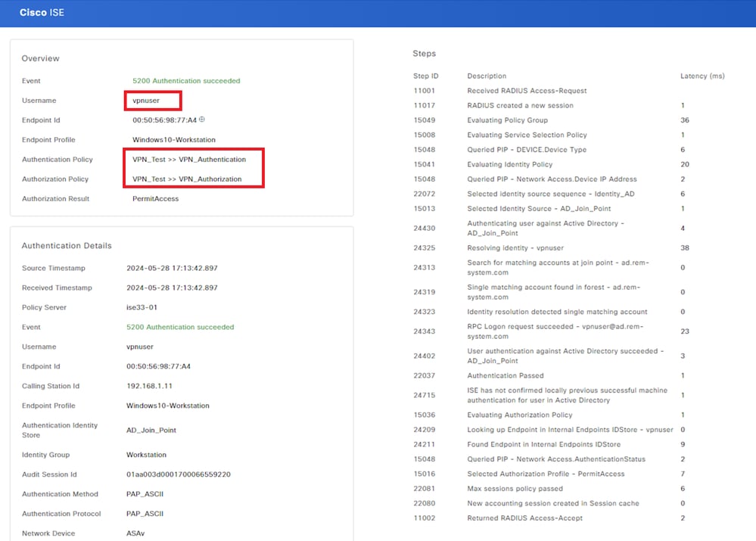Select step 'User authentication against Active Directory succeeded'
The image size is (756, 541).
coord(565,356)
